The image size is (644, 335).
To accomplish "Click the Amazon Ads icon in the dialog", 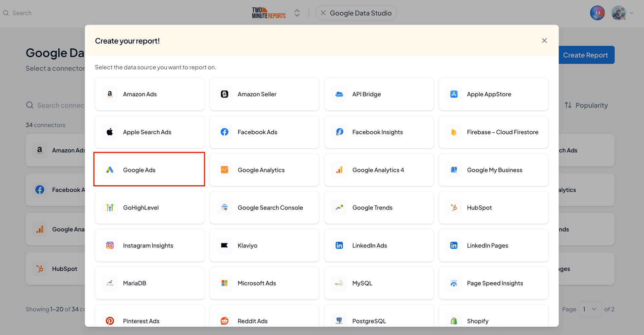I will [110, 94].
